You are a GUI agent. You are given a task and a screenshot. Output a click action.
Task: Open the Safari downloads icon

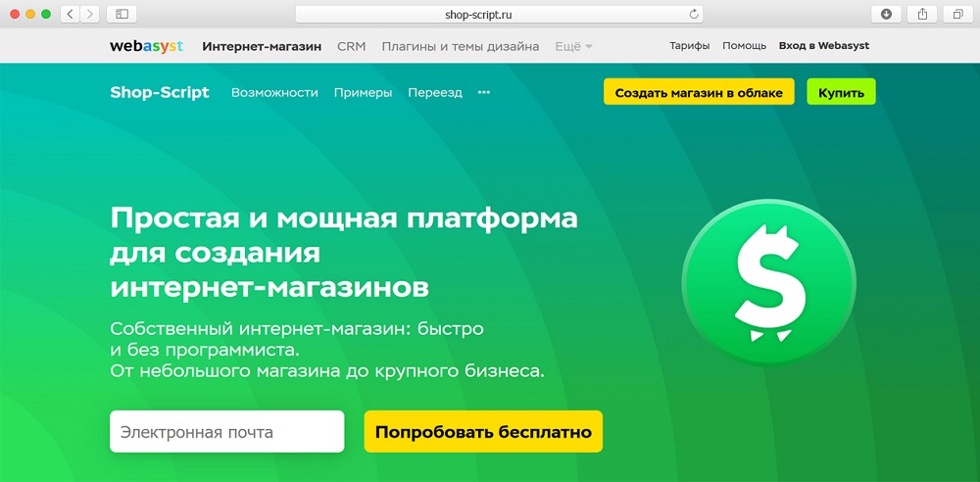(886, 15)
